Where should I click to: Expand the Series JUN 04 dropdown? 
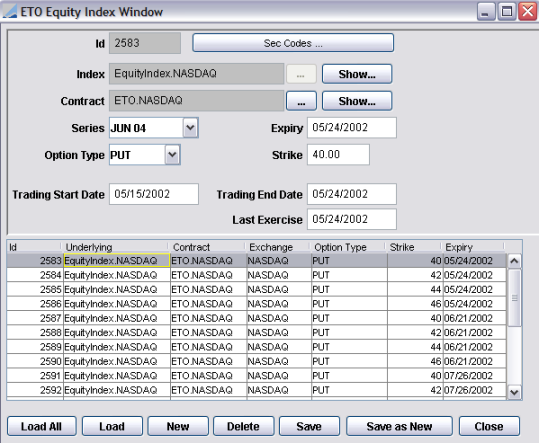tap(190, 128)
